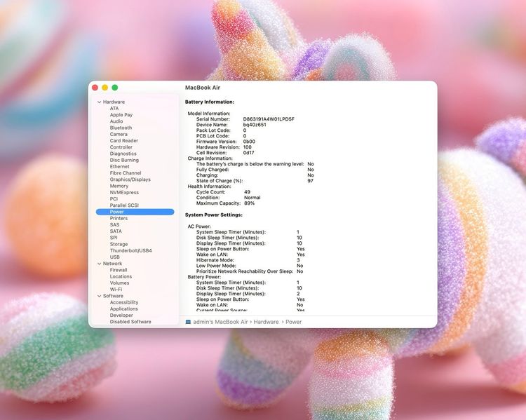
Task: Collapse the Software section chevron
Action: tap(100, 296)
